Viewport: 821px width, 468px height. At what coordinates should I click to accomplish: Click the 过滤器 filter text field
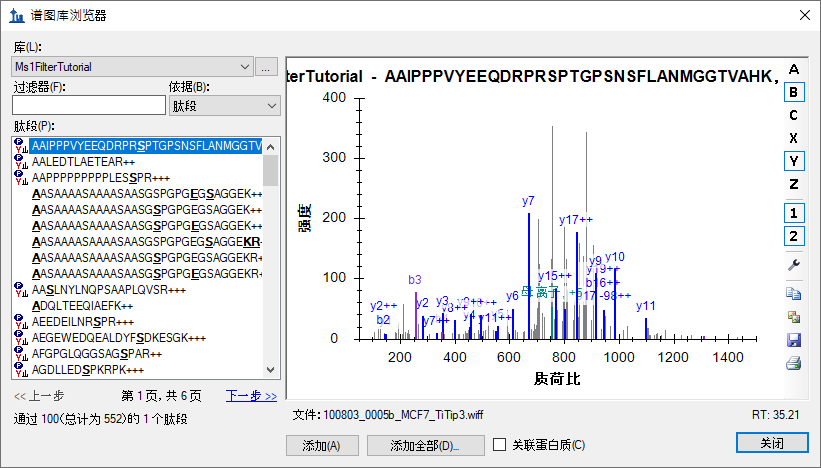click(x=89, y=105)
